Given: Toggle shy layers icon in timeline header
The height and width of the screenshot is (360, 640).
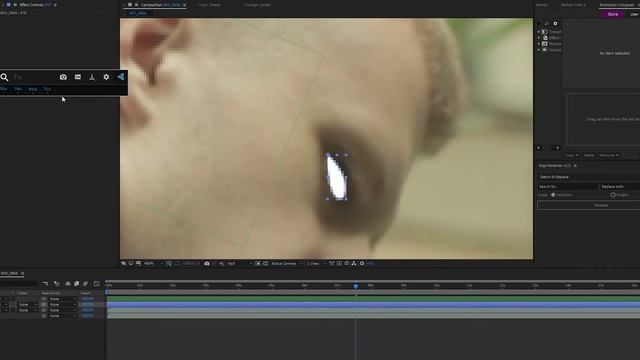Looking at the screenshot, I should pyautogui.click(x=68, y=284).
